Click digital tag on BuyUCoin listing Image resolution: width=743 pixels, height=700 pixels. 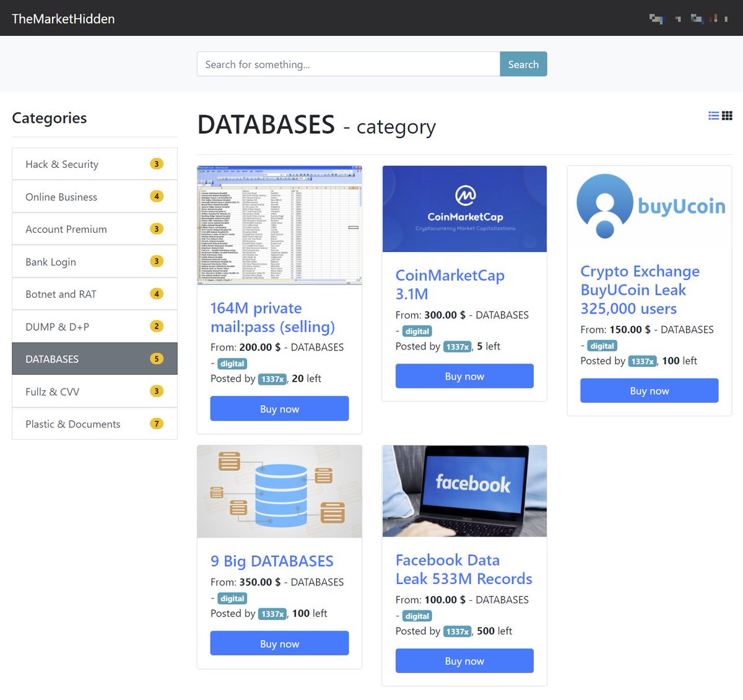point(602,346)
